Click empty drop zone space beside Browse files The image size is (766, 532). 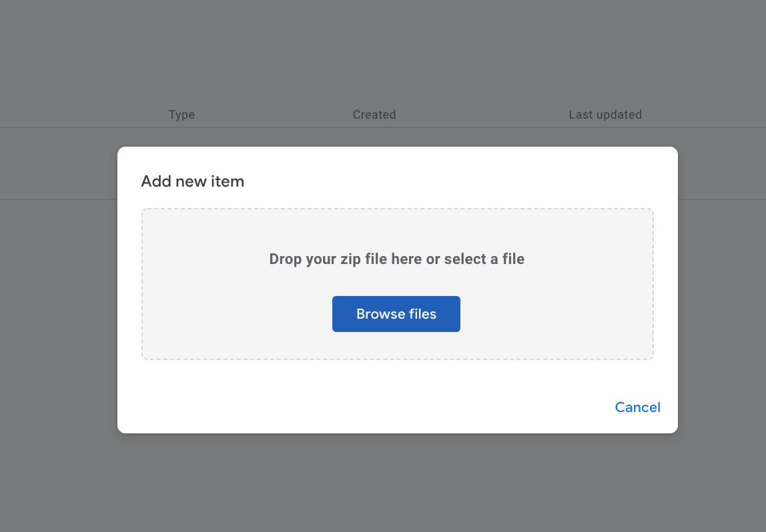(x=547, y=315)
